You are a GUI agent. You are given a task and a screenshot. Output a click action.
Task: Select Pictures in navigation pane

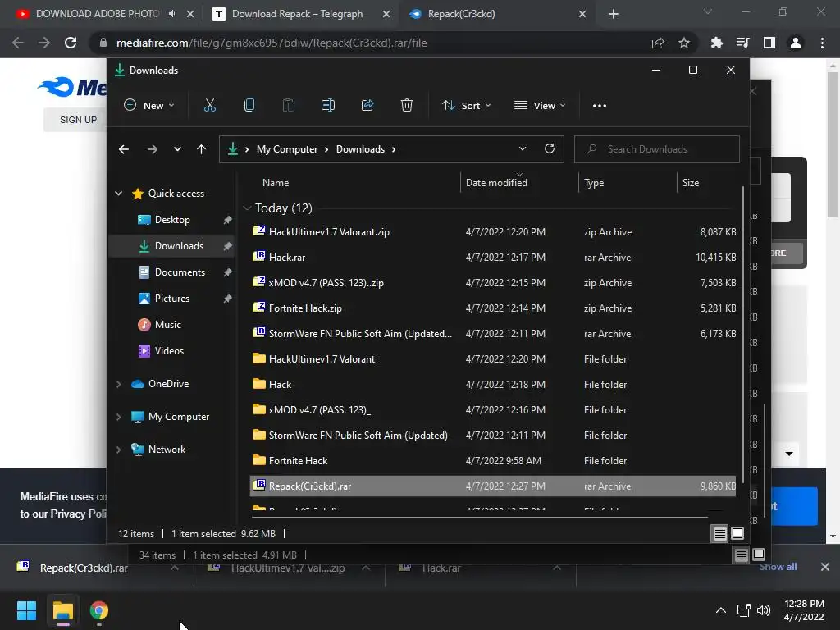click(x=171, y=299)
